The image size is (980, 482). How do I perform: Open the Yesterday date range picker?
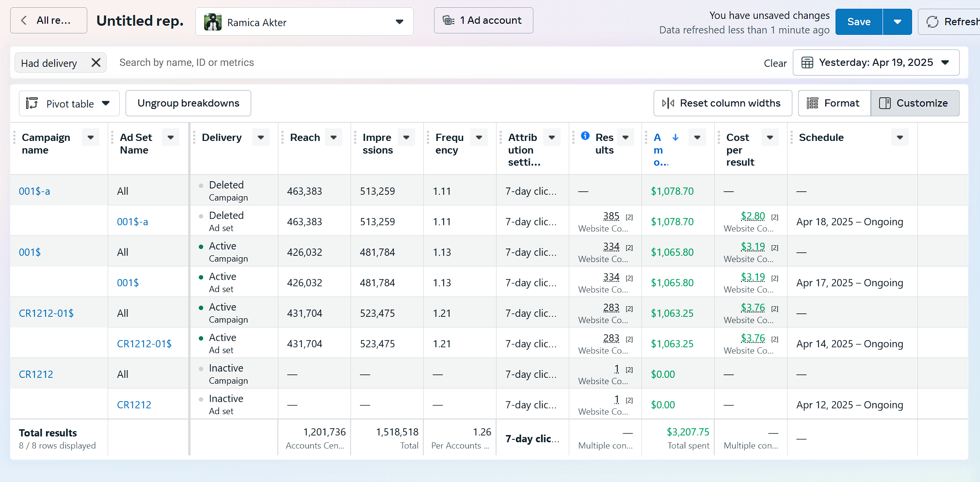[875, 62]
